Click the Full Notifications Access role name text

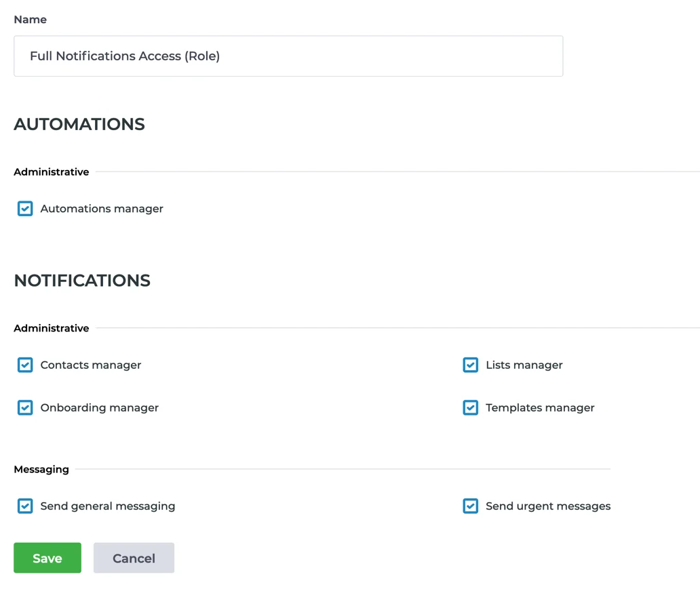(x=125, y=56)
